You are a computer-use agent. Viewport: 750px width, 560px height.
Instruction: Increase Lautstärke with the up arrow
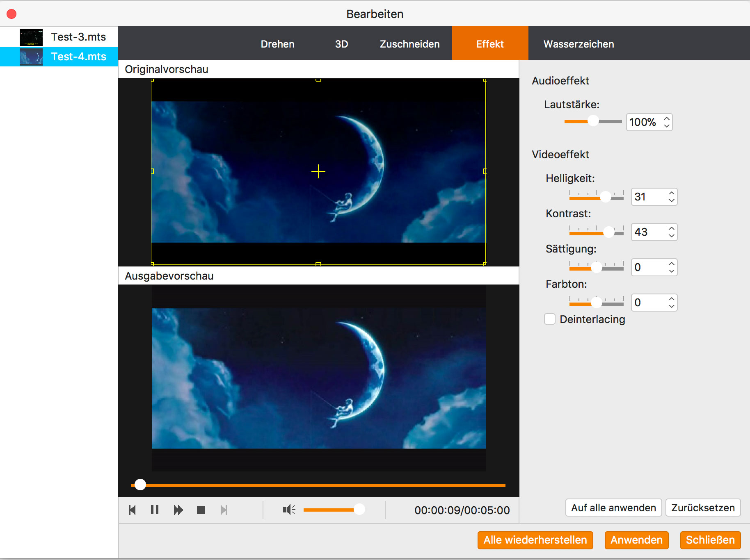667,118
